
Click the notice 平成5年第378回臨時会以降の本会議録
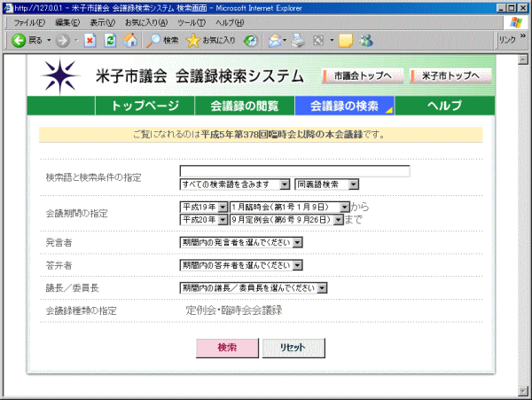[x=282, y=135]
